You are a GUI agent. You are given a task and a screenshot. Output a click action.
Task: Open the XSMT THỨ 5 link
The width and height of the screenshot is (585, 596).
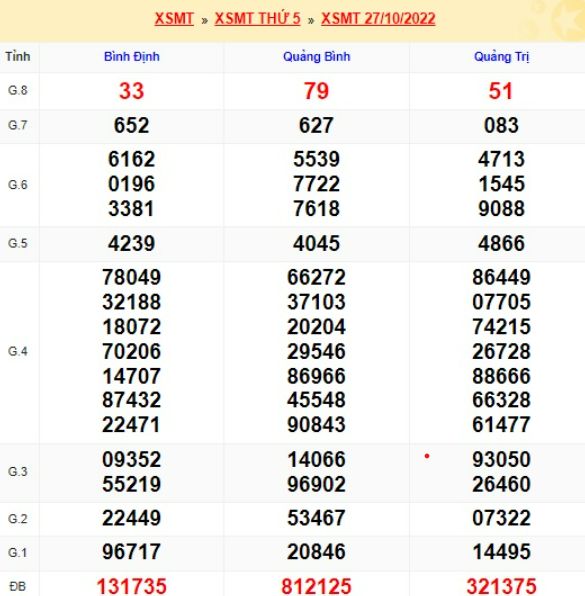click(x=257, y=19)
